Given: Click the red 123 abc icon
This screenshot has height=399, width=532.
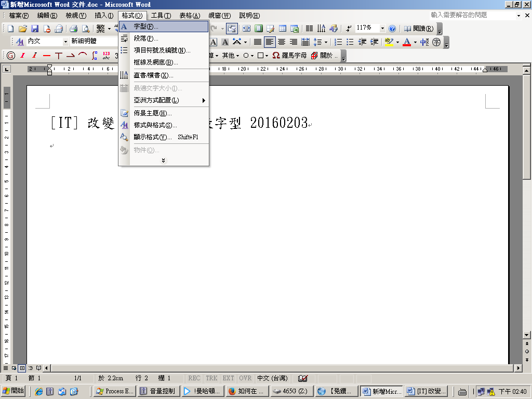Looking at the screenshot, I should tap(106, 55).
